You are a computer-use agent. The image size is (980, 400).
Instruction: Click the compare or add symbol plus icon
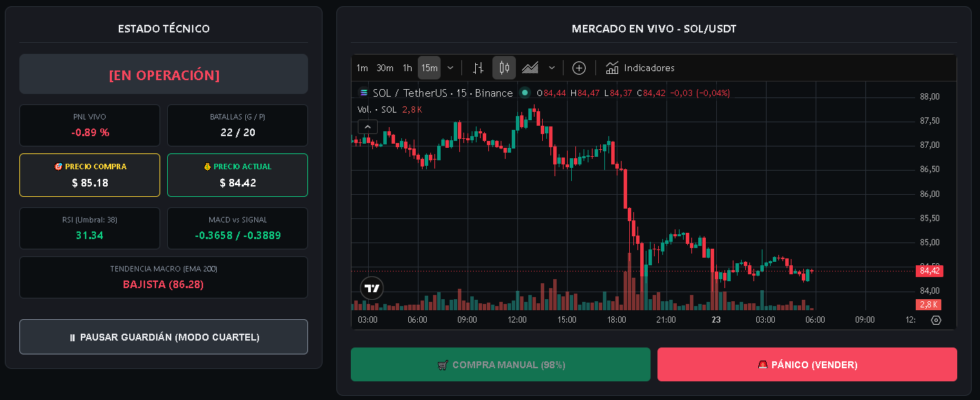click(579, 68)
